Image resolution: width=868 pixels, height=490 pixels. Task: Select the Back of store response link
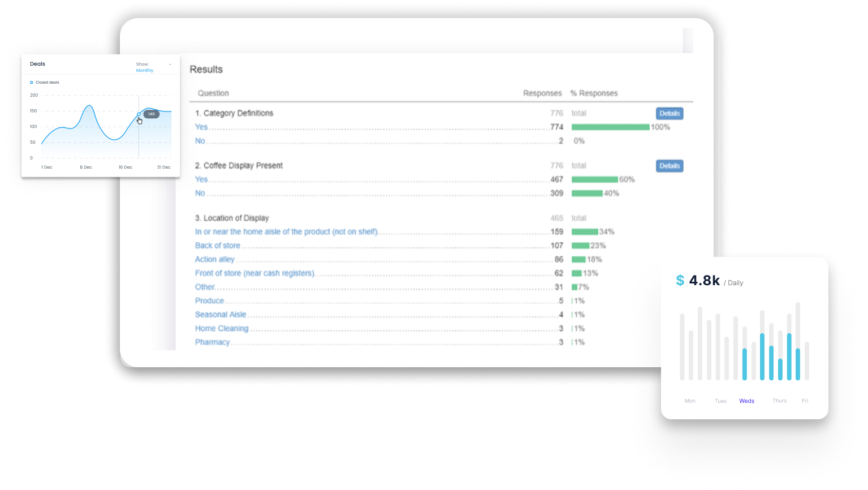point(218,246)
